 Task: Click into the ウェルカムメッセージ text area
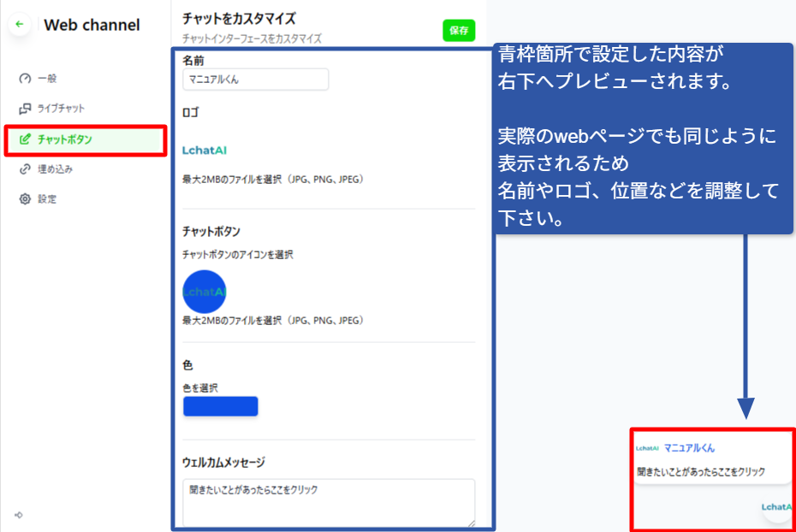pos(329,503)
